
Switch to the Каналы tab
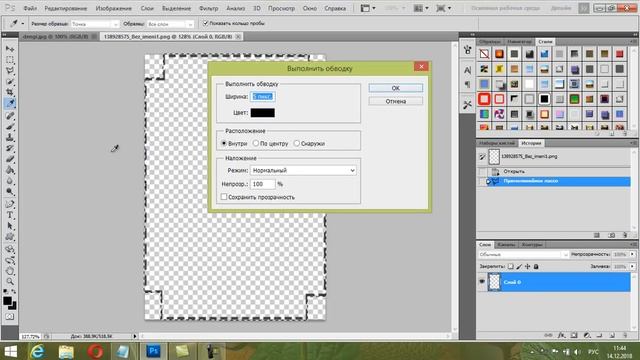click(x=506, y=244)
